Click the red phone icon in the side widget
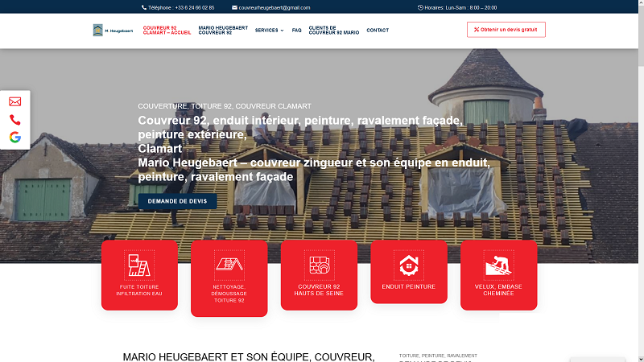This screenshot has height=362, width=644. pos(15,120)
